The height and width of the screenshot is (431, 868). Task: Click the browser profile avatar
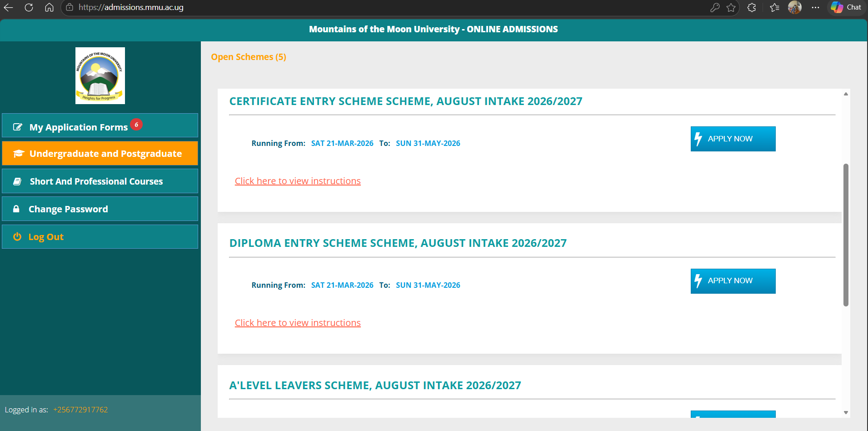[x=794, y=7]
